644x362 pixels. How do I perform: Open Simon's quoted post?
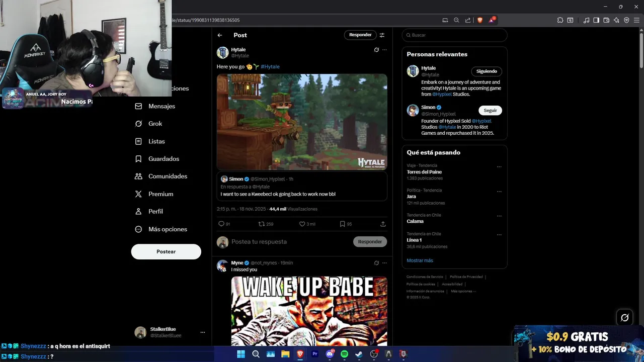point(302,187)
